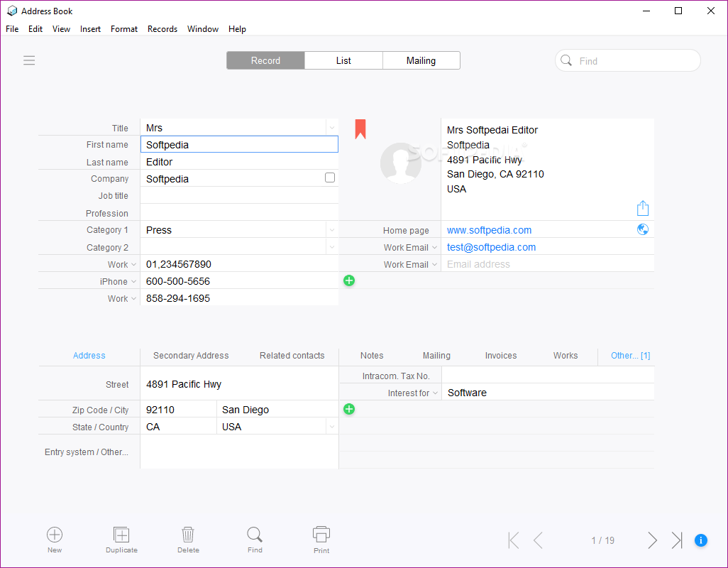This screenshot has width=728, height=568.
Task: Open the Category 1 dropdown
Action: (x=331, y=230)
